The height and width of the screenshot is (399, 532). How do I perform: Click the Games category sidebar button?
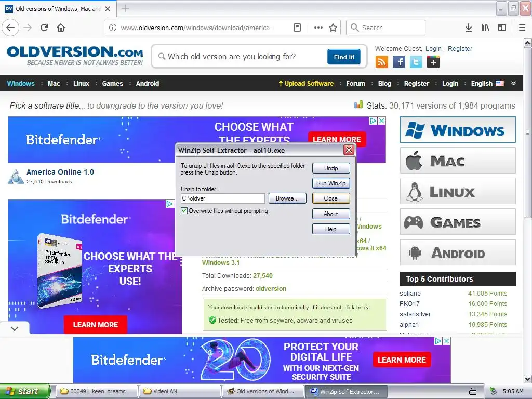click(x=458, y=222)
